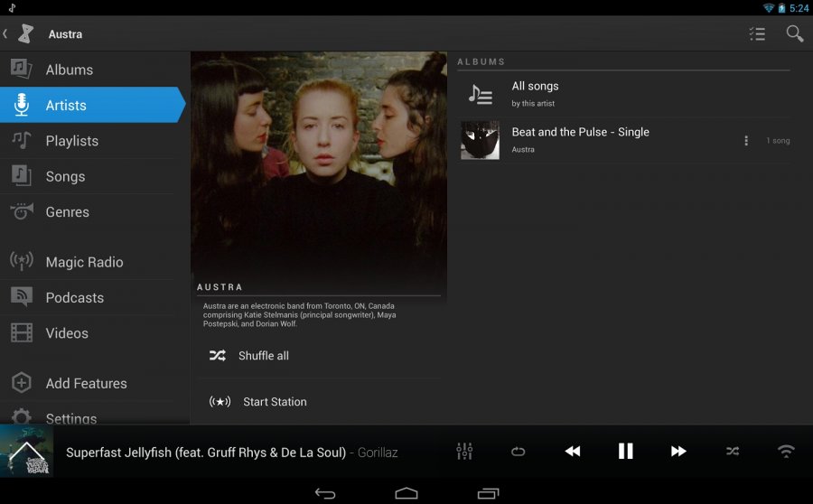Open Beat and the Pulse - Single
Image resolution: width=813 pixels, height=504 pixels.
pyautogui.click(x=623, y=140)
